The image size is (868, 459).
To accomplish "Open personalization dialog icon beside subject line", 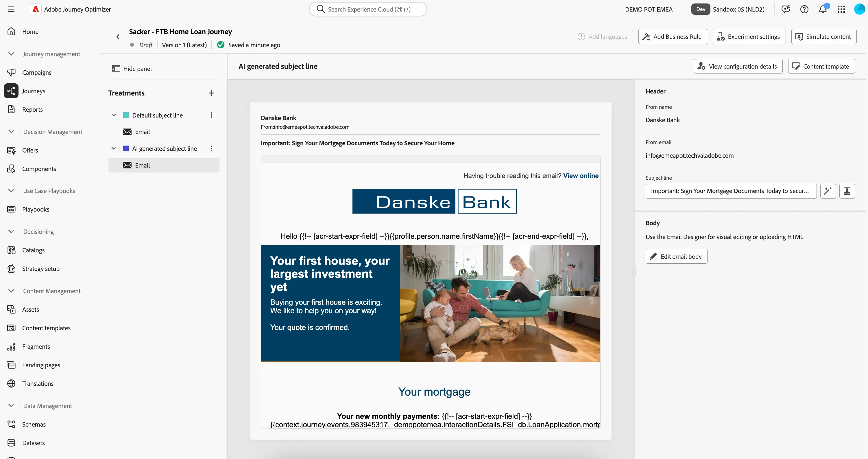I will click(x=847, y=191).
